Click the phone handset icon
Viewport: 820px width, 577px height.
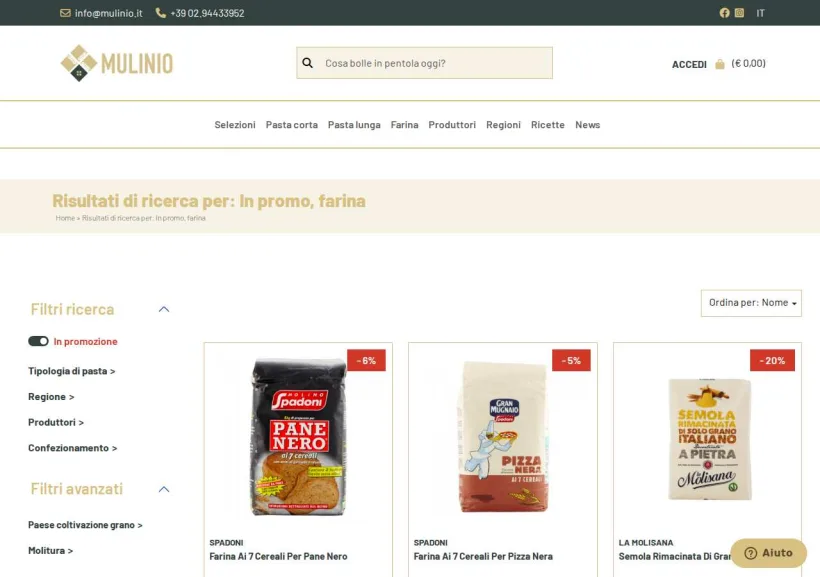[161, 13]
